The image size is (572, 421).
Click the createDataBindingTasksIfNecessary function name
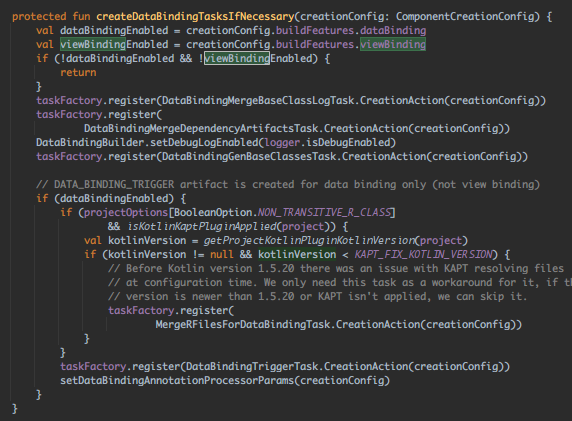point(195,16)
